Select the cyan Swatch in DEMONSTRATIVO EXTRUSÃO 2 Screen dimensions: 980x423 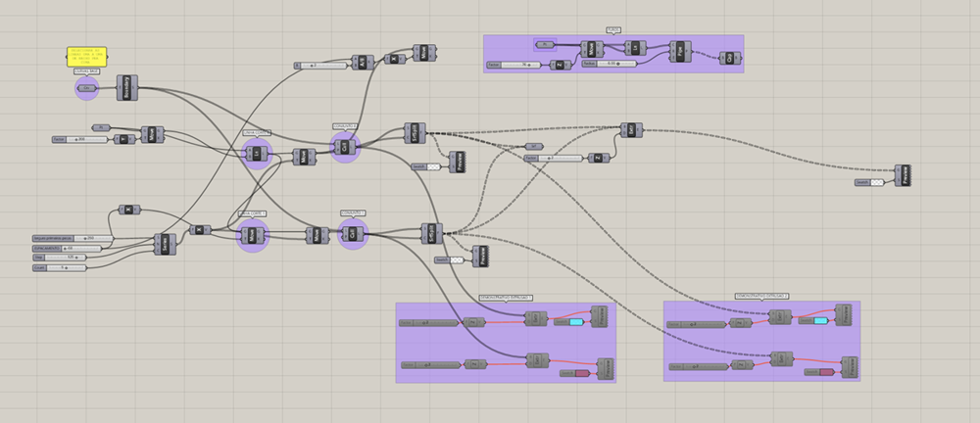point(813,320)
